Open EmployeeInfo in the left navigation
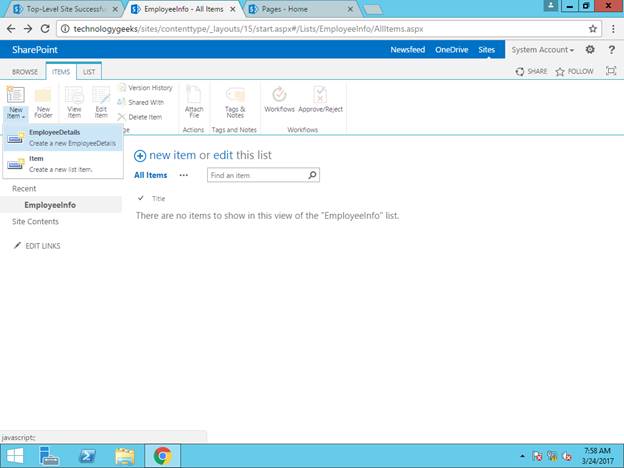The height and width of the screenshot is (468, 624). click(x=50, y=205)
